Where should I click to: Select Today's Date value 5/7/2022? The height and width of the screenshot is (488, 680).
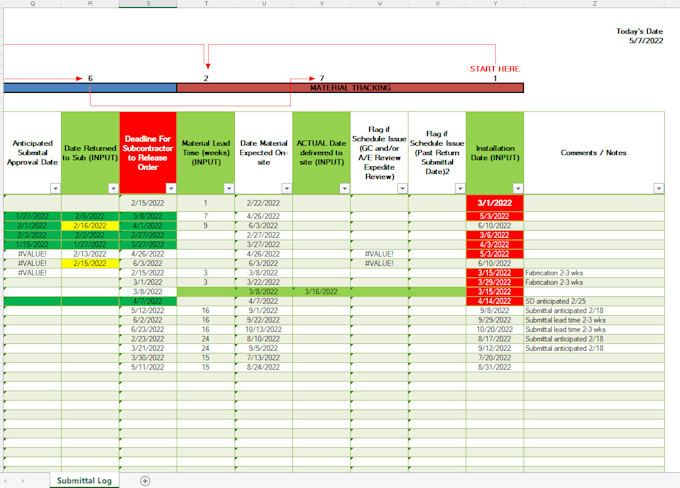pos(646,41)
